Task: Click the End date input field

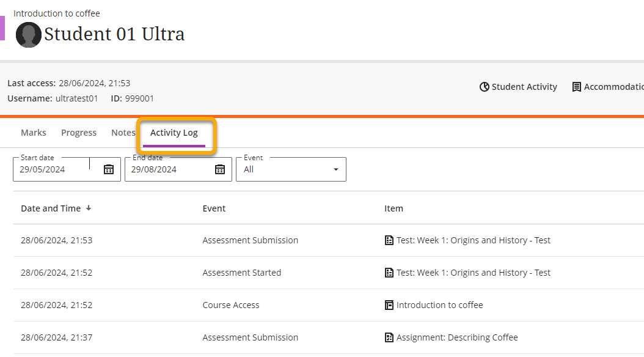Action: pos(165,169)
